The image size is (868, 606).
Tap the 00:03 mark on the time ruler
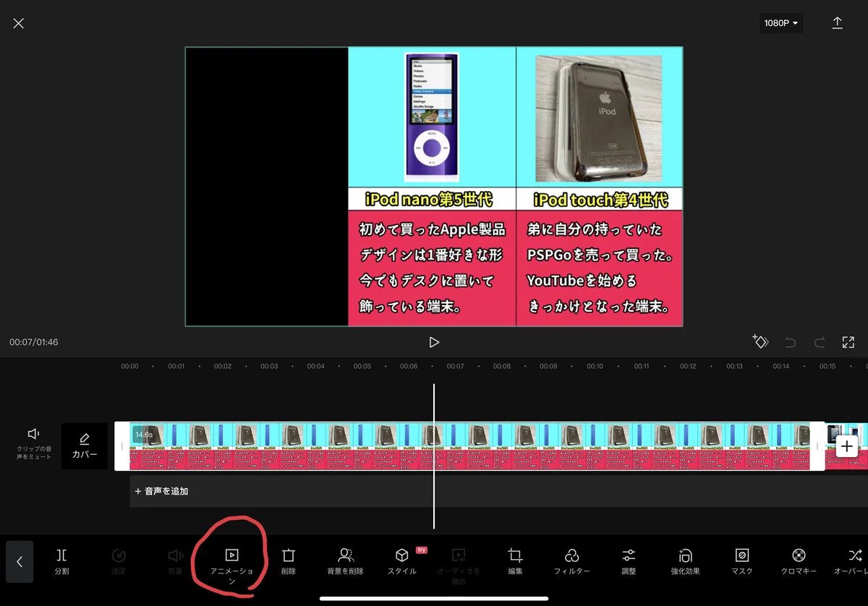(269, 367)
